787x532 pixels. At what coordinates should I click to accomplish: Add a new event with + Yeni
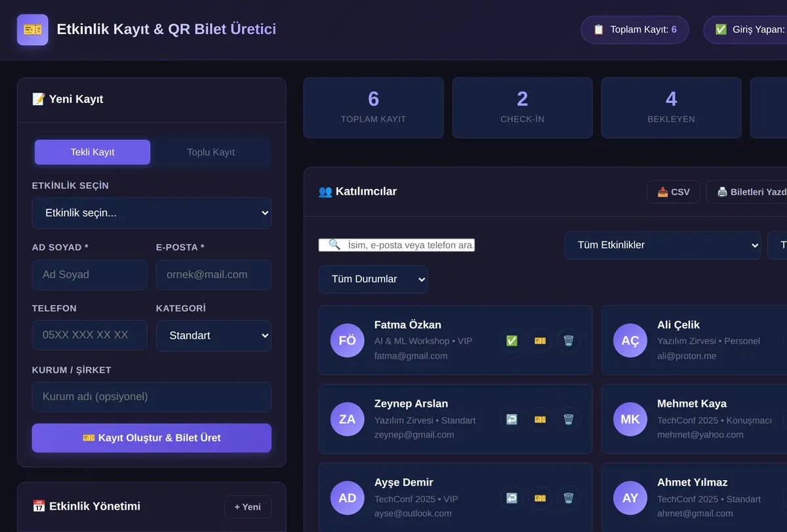coord(247,506)
